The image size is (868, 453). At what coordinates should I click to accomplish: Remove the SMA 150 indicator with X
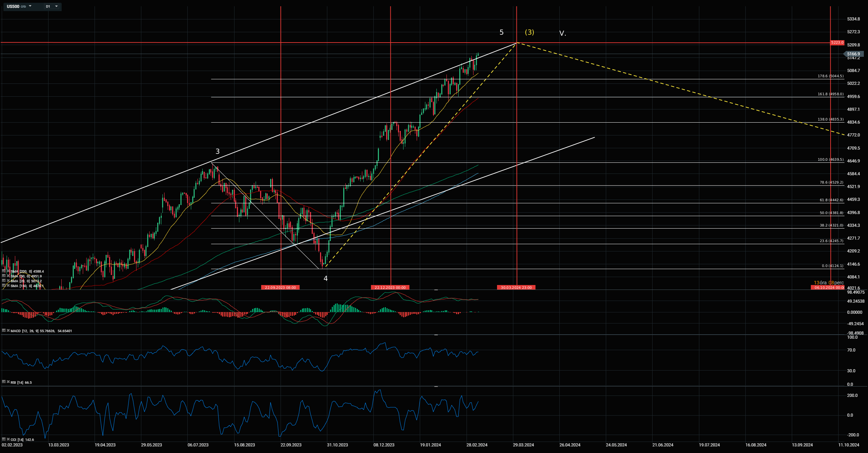[x=8, y=286]
